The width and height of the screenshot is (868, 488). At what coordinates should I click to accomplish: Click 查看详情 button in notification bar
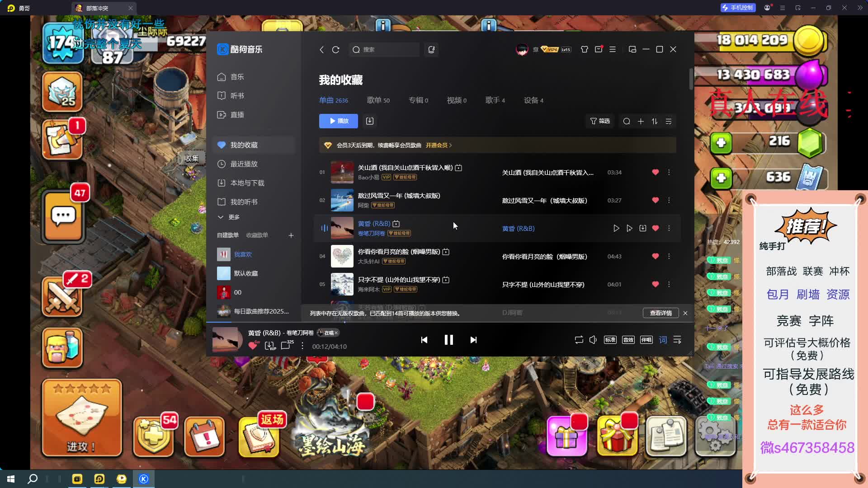(x=660, y=313)
